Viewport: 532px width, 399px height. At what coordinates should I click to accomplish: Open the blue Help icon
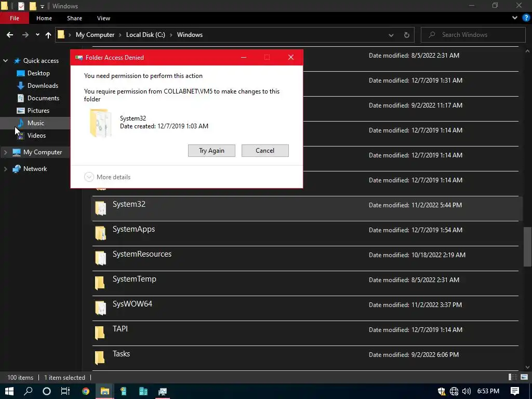point(526,18)
